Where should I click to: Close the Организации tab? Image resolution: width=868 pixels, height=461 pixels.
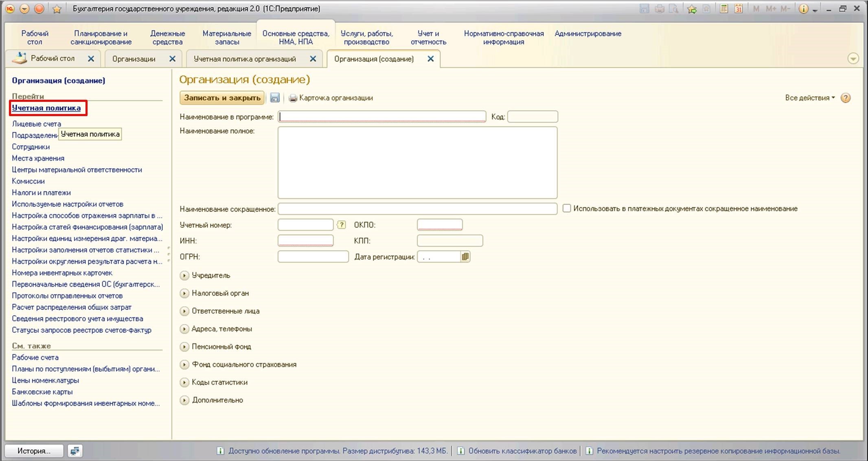coord(173,59)
